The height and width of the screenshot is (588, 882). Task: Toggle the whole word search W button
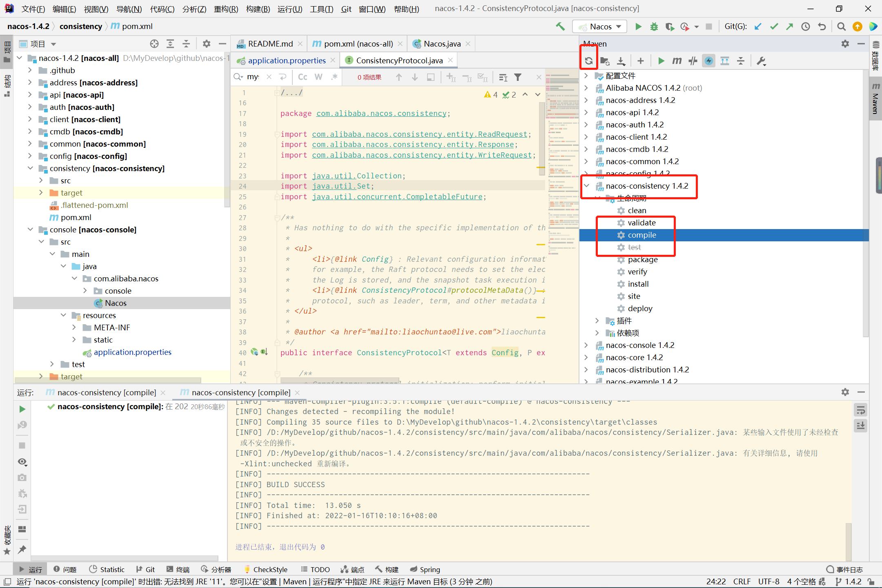tap(318, 78)
